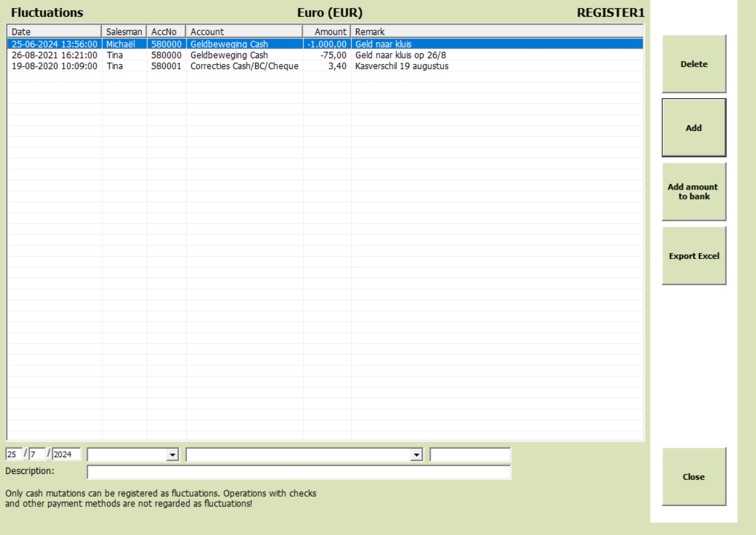Viewport: 756px width, 535px height.
Task: Click the Remark column header
Action: coord(497,31)
